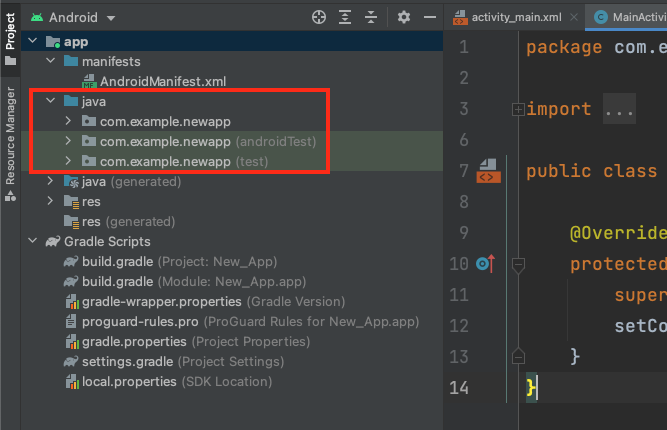Close the activity_main.xml tab
Image resolution: width=667 pixels, height=430 pixels.
coord(574,17)
